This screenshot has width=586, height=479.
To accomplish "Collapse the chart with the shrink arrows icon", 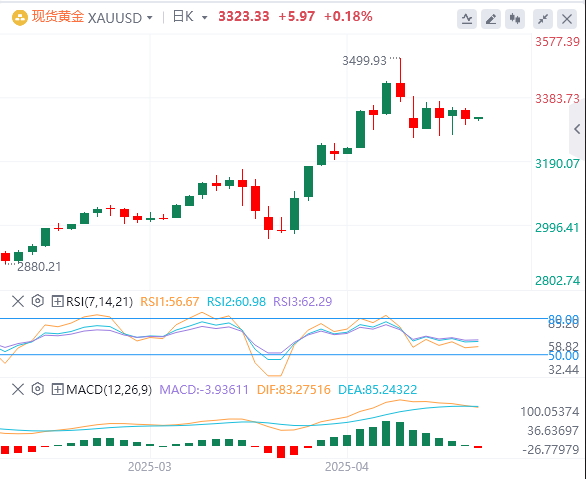I will [x=543, y=19].
